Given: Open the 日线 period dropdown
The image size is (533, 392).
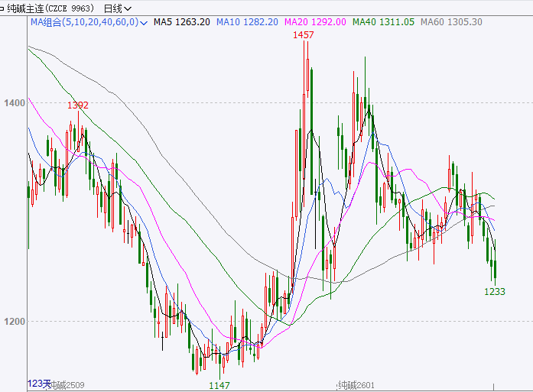Looking at the screenshot, I should 112,8.
